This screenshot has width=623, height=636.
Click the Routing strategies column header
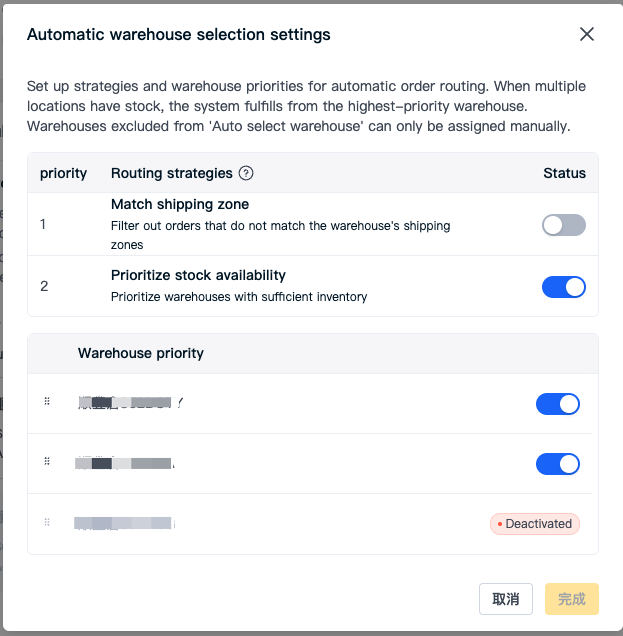172,173
